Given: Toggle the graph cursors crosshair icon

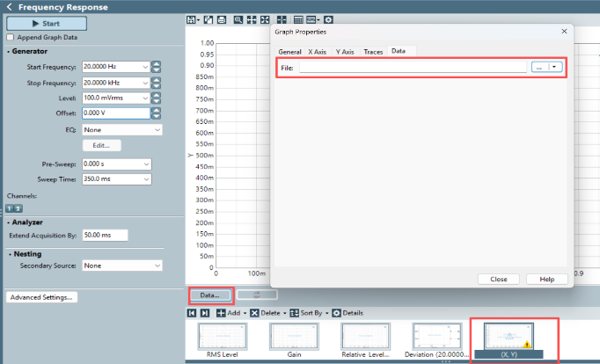Looking at the screenshot, I should tap(282, 19).
